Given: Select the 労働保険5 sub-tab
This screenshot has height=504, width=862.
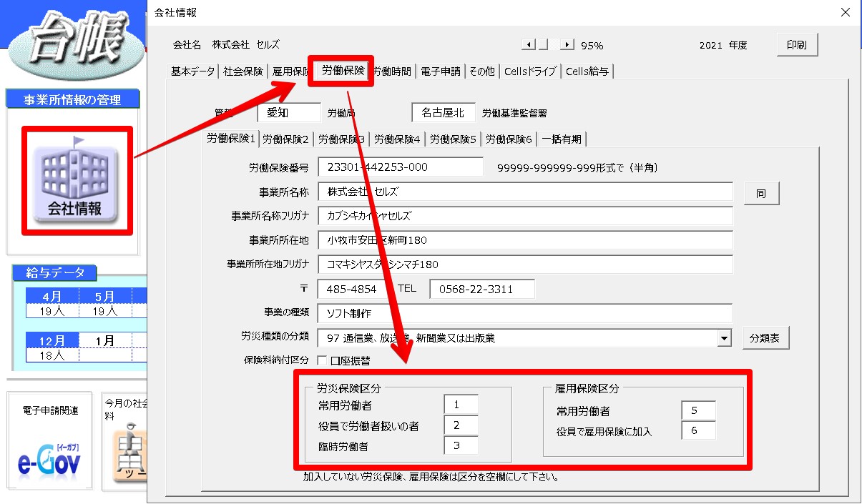Looking at the screenshot, I should point(454,139).
